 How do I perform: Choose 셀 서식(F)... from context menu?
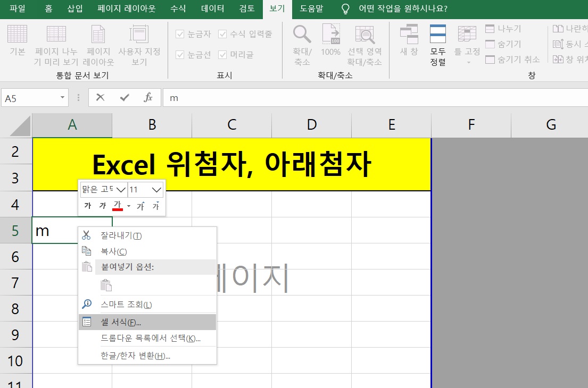coord(147,322)
